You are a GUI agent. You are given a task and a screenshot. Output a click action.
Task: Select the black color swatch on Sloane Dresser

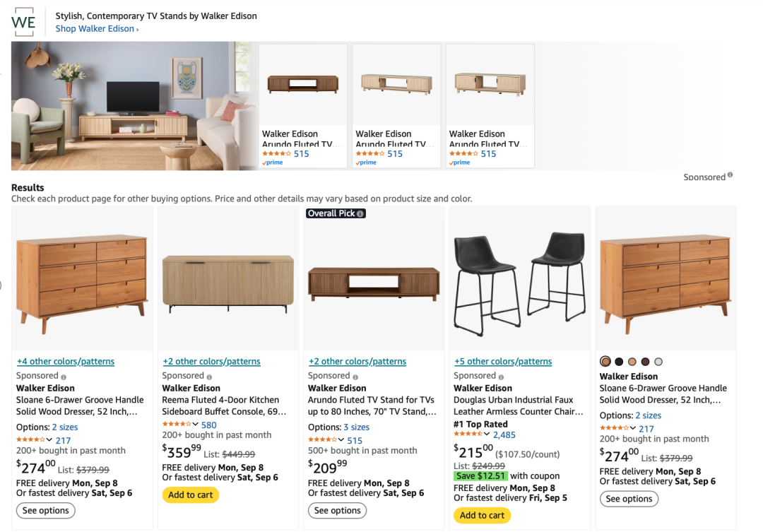coord(619,362)
